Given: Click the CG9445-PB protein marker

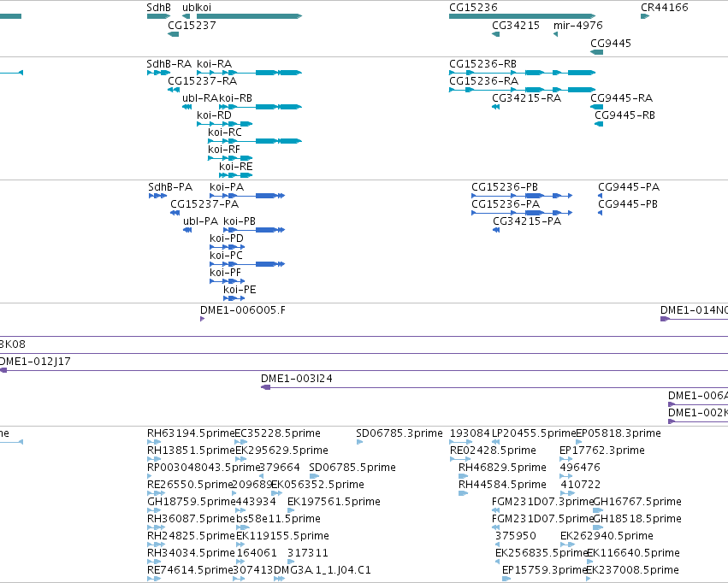Looking at the screenshot, I should pyautogui.click(x=600, y=213).
